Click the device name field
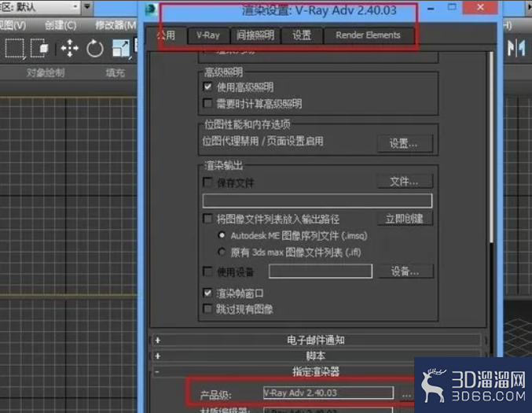Viewport: 532px width, 413px height. [321, 271]
